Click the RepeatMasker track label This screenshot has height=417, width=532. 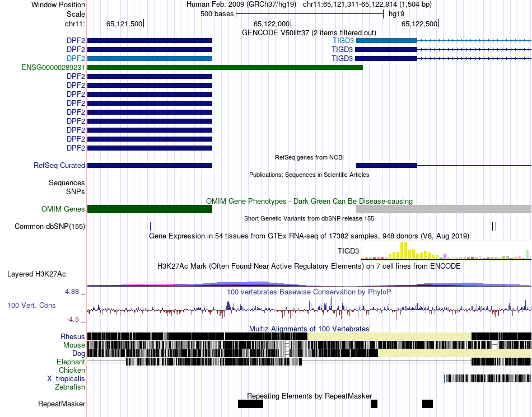tap(62, 404)
